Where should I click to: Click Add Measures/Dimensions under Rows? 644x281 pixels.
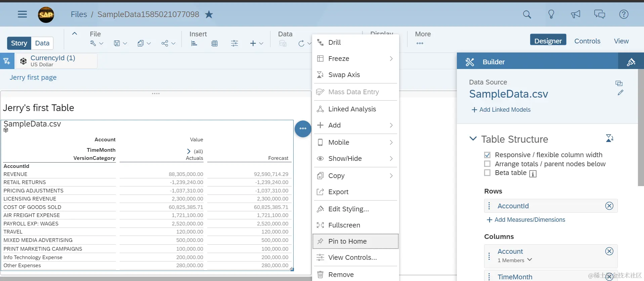coord(526,220)
